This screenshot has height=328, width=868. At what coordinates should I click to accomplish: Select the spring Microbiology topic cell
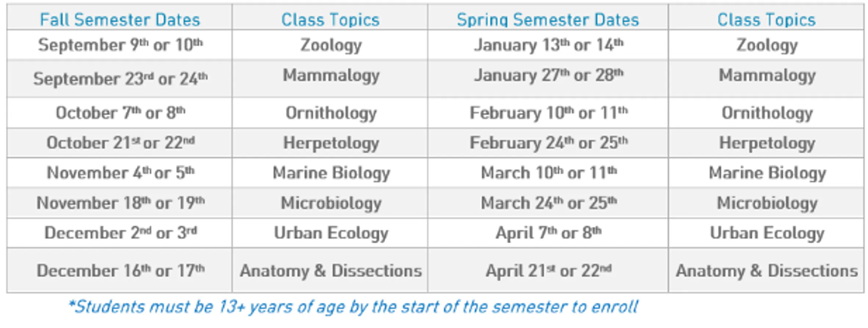point(767,203)
